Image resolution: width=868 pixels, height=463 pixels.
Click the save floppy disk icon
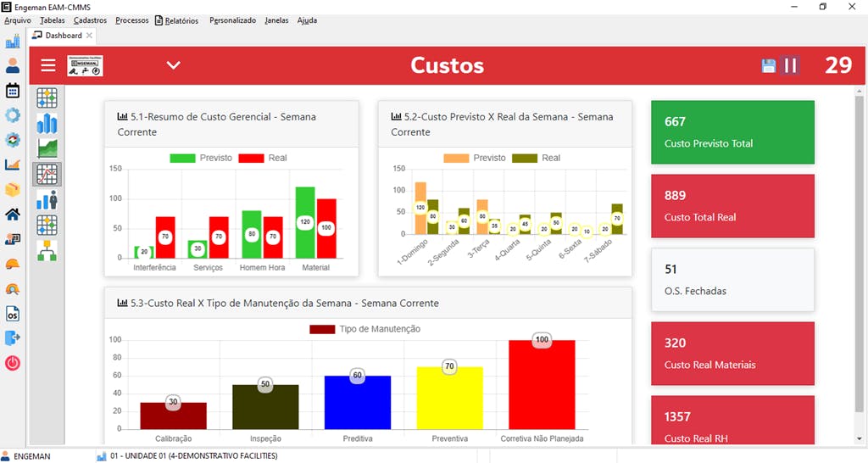(768, 66)
